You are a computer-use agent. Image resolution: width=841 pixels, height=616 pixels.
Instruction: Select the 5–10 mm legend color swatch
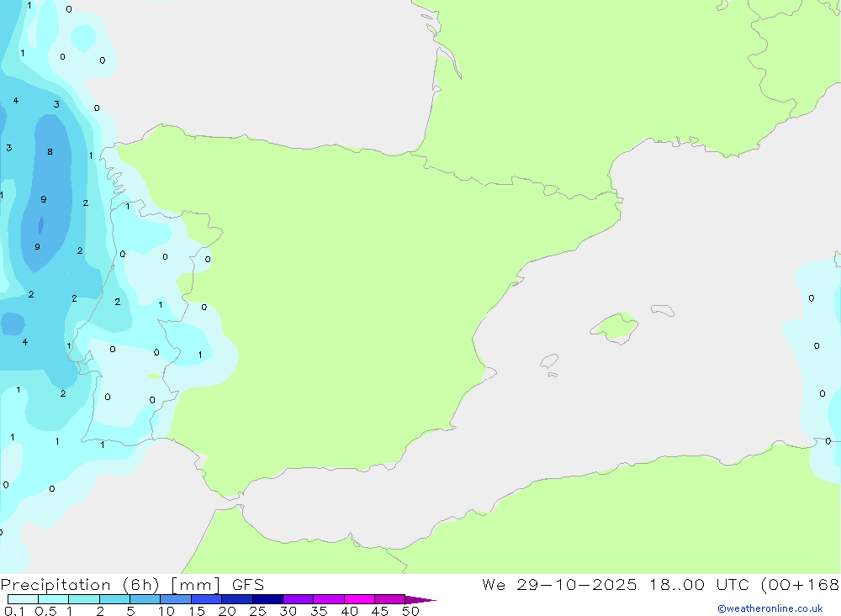coord(145,599)
